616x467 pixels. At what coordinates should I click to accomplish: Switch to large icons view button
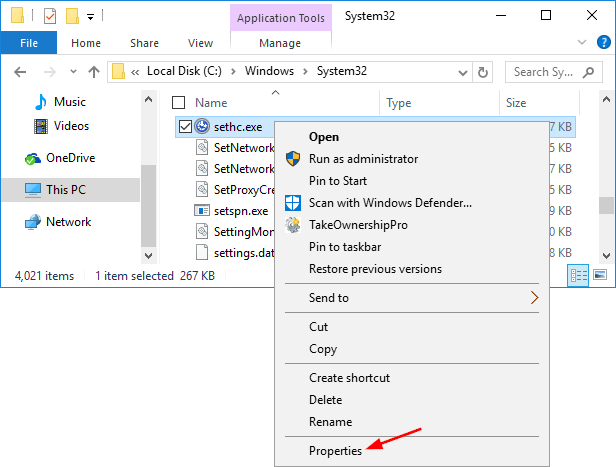coord(601,274)
